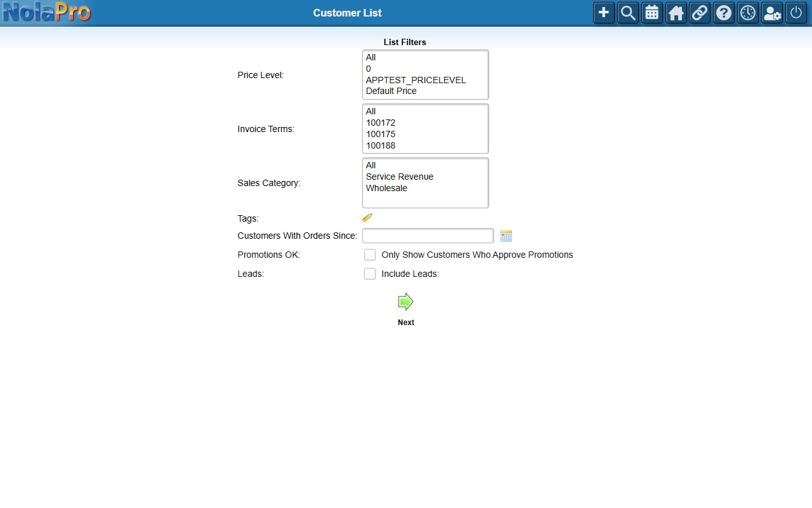The height and width of the screenshot is (508, 812).
Task: Click the List Filters heading
Action: (405, 42)
